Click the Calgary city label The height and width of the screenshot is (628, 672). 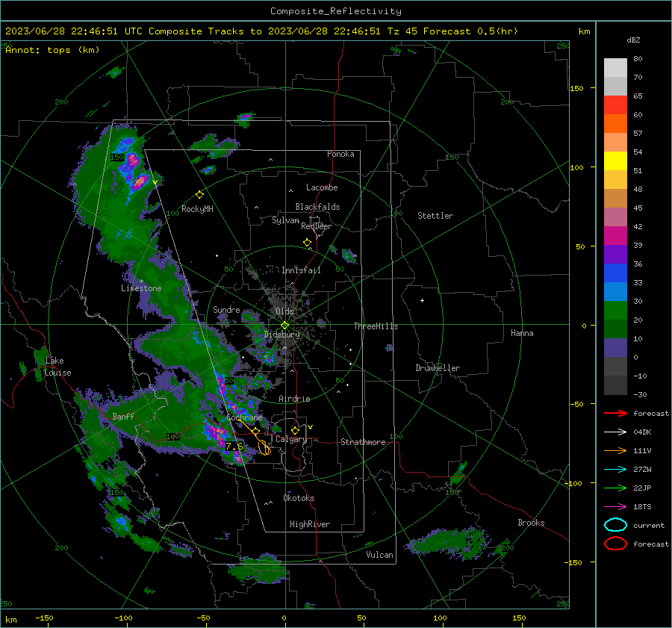click(291, 439)
